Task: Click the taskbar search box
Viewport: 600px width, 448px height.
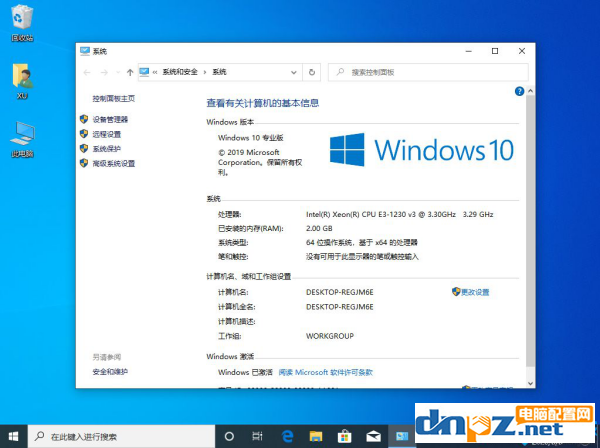Action: [x=121, y=436]
